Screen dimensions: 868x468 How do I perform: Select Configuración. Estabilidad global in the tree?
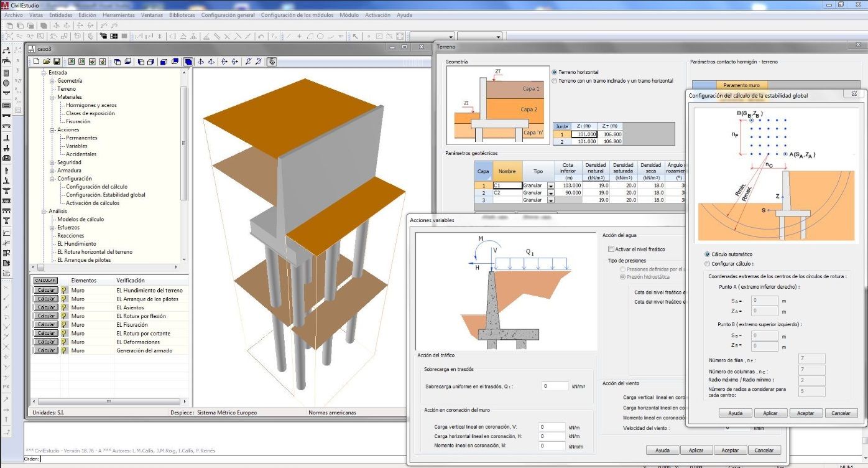tap(106, 195)
